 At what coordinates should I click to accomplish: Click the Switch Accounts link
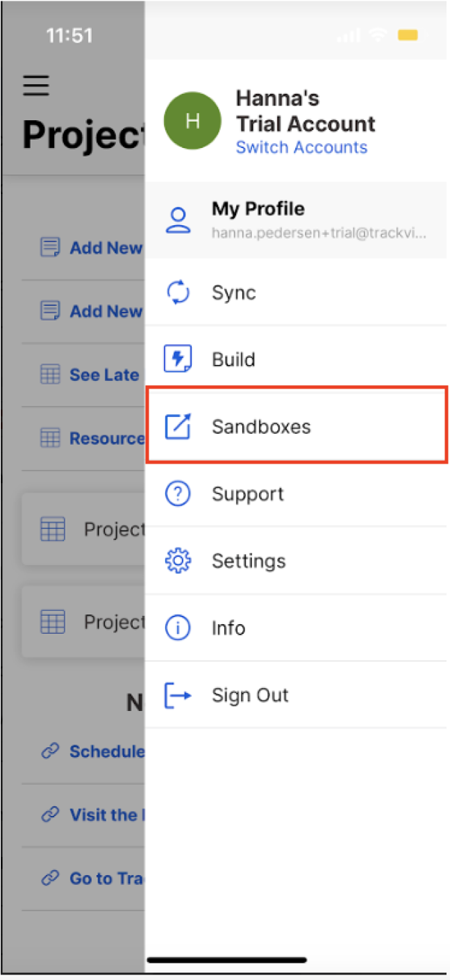pos(301,147)
